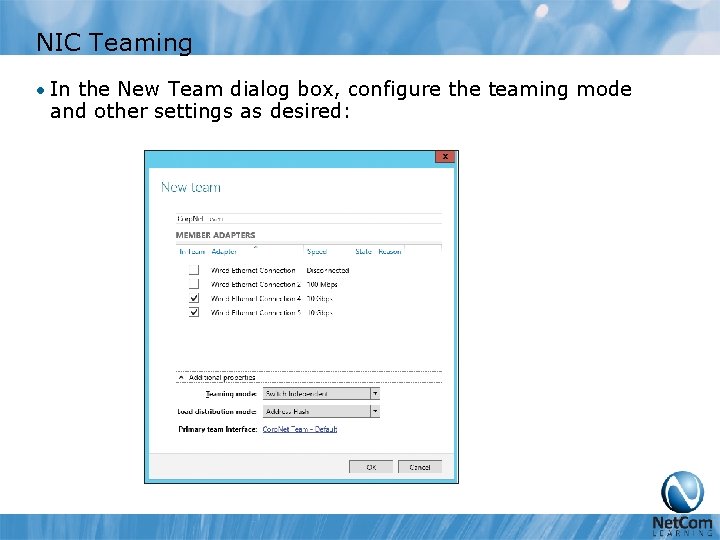Image resolution: width=720 pixels, height=540 pixels.
Task: Sort by the Adapter column header
Action: click(224, 252)
